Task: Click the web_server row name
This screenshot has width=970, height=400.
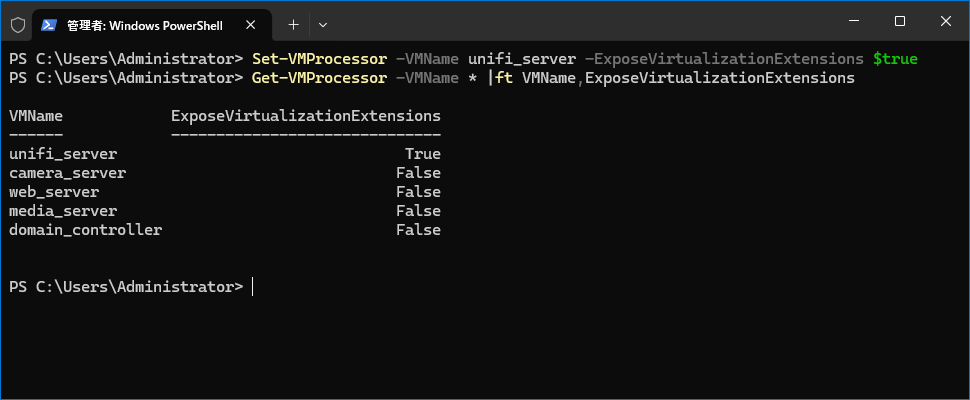Action: click(54, 192)
